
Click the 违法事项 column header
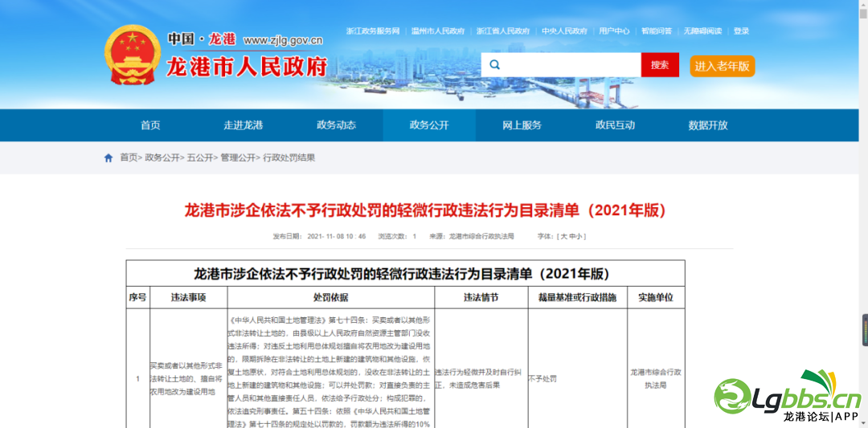[x=188, y=297]
